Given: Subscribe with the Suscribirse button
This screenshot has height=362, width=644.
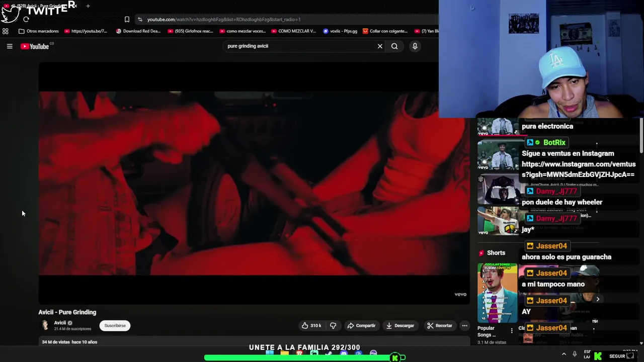Looking at the screenshot, I should click(x=115, y=326).
